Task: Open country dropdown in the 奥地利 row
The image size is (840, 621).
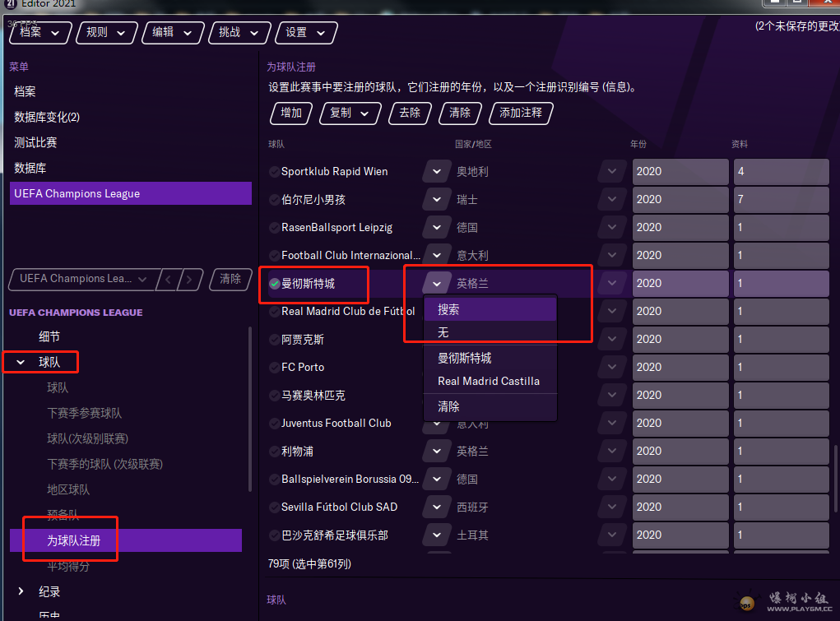Action: (612, 171)
